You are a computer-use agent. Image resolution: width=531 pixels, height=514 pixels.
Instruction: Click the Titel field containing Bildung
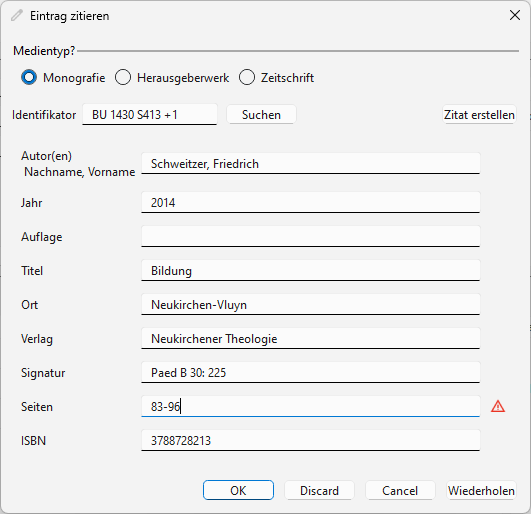(x=311, y=271)
